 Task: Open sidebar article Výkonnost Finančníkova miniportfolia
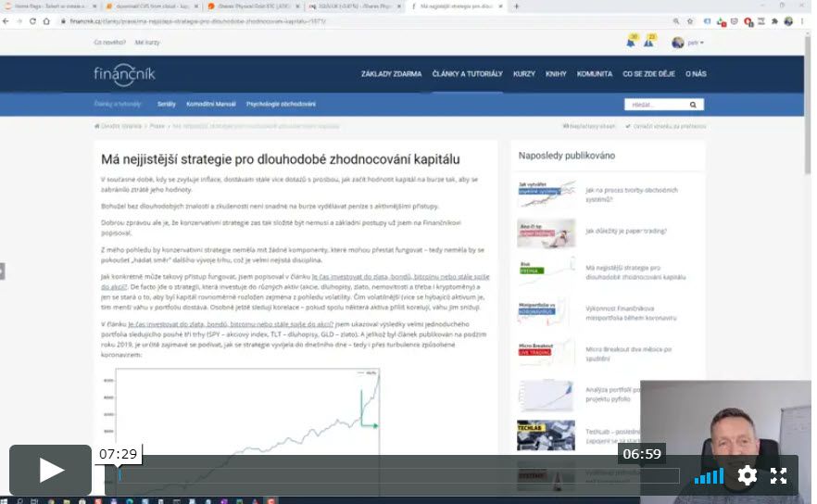631,313
